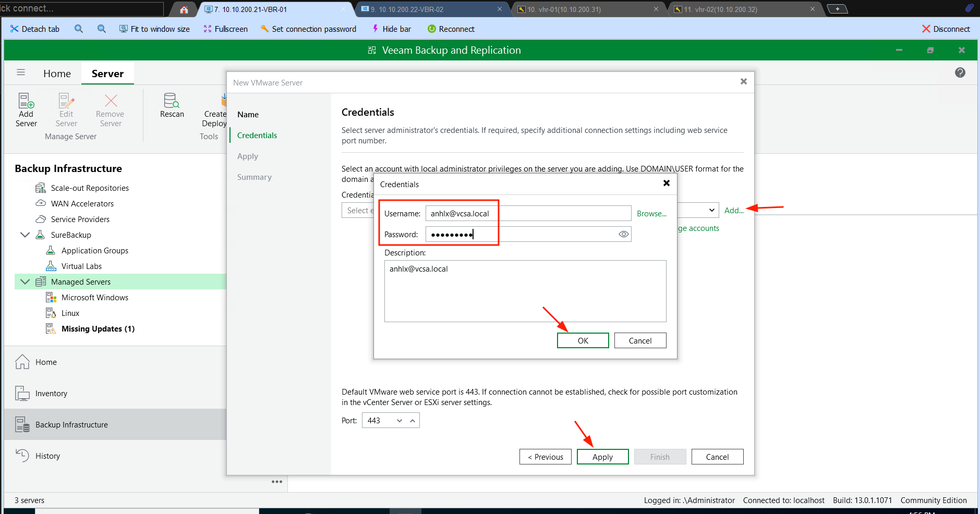
Task: Click the Home house icon in navigation
Action: coord(22,362)
